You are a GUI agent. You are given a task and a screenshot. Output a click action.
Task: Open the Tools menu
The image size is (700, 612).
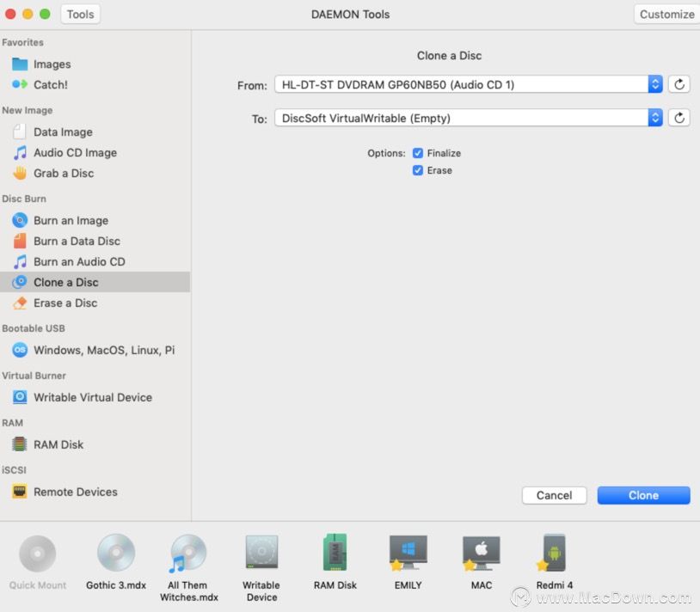(80, 15)
